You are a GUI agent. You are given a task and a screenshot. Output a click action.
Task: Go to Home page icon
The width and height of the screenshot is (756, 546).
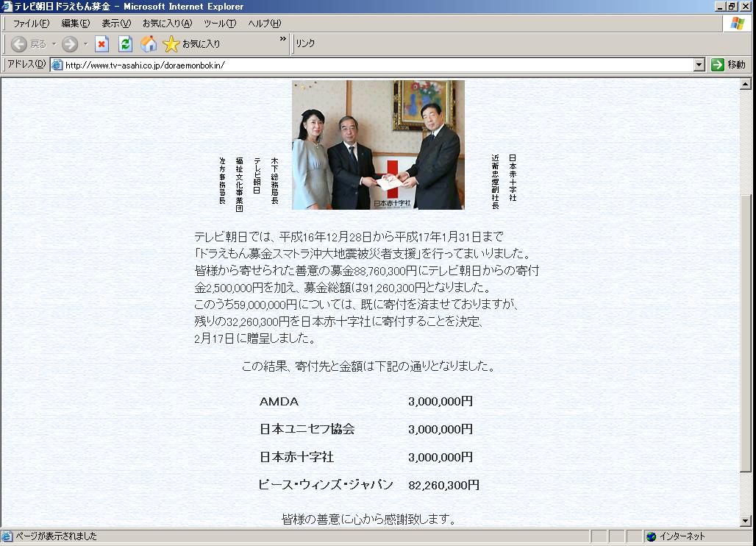coord(149,44)
